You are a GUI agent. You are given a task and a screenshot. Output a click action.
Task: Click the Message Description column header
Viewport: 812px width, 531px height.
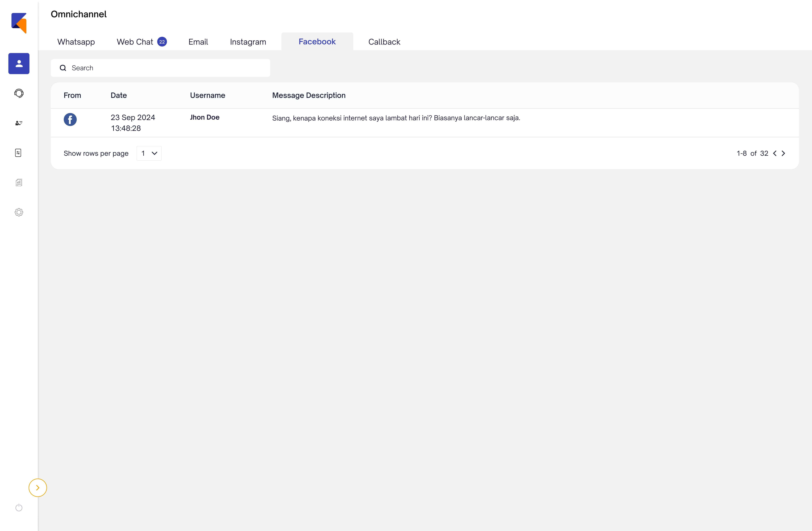click(x=309, y=95)
